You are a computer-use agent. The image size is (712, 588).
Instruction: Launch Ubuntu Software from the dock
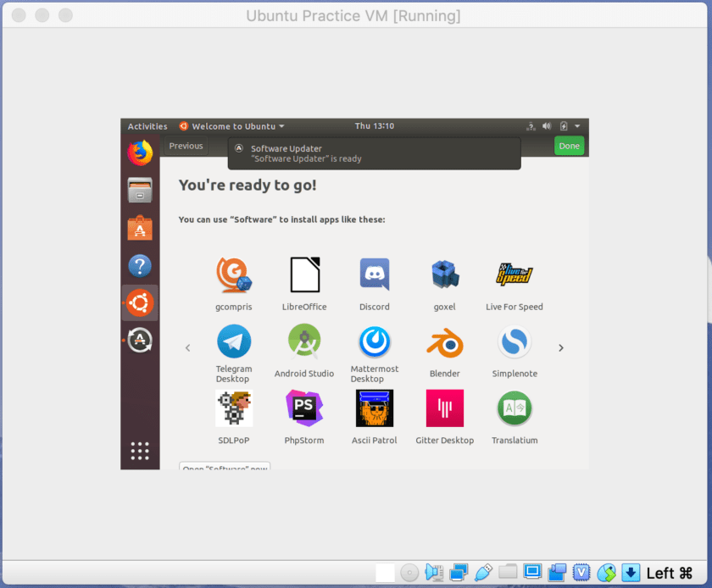coord(140,228)
